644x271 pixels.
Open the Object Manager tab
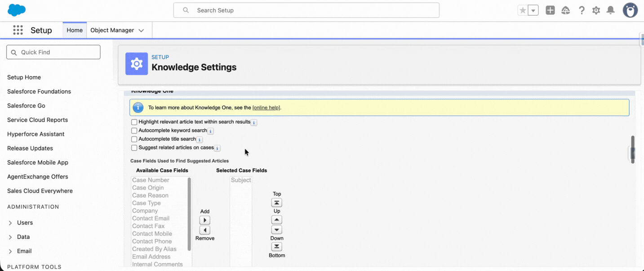pos(112,30)
